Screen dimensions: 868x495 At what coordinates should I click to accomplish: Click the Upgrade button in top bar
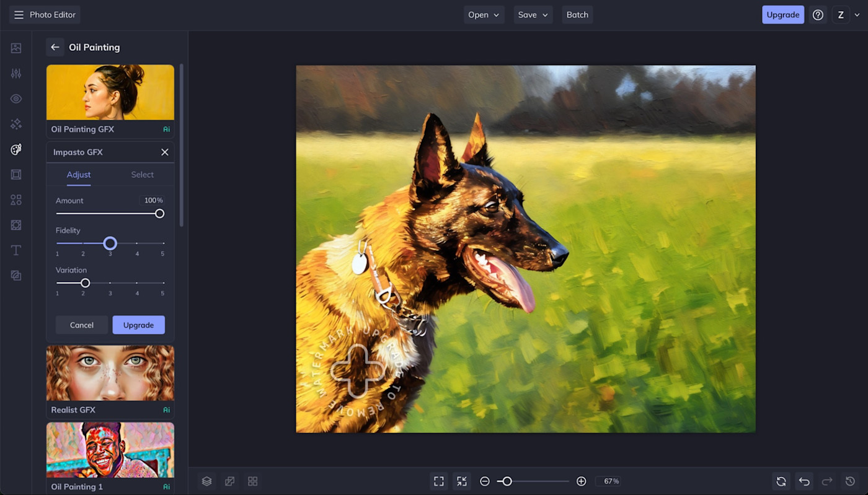783,15
